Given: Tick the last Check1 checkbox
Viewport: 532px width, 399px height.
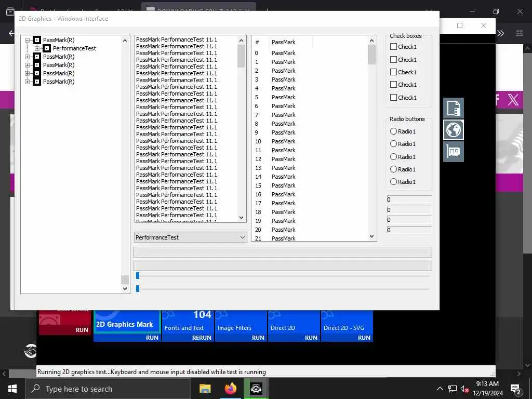Looking at the screenshot, I should tap(394, 97).
